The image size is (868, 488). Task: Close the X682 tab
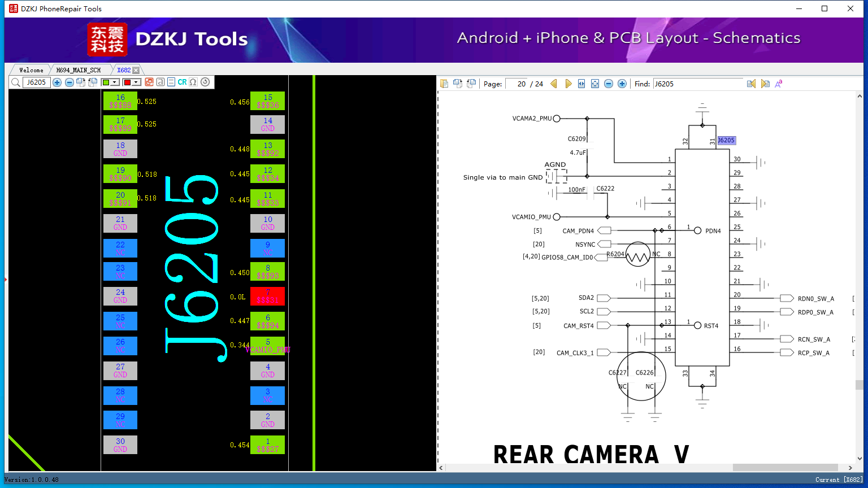coord(136,70)
